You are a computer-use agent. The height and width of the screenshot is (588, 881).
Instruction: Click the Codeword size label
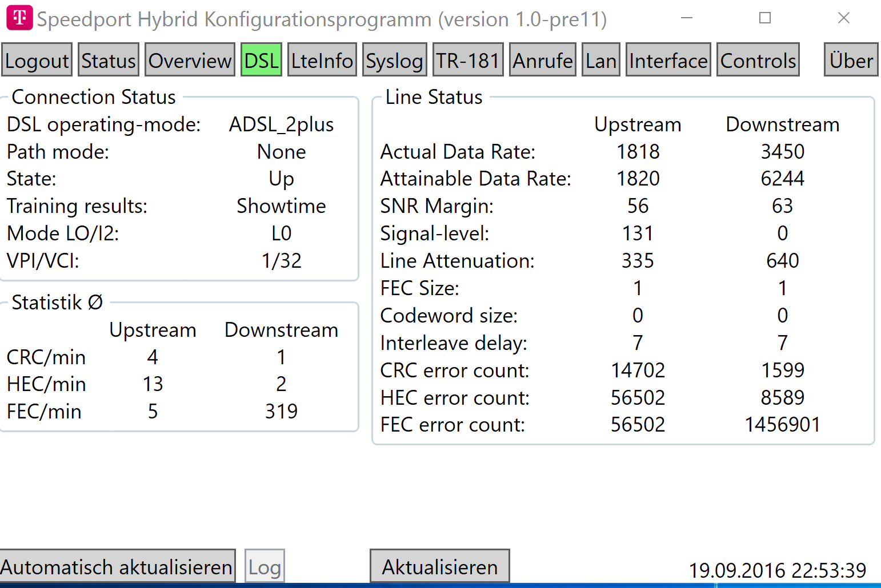tap(449, 316)
